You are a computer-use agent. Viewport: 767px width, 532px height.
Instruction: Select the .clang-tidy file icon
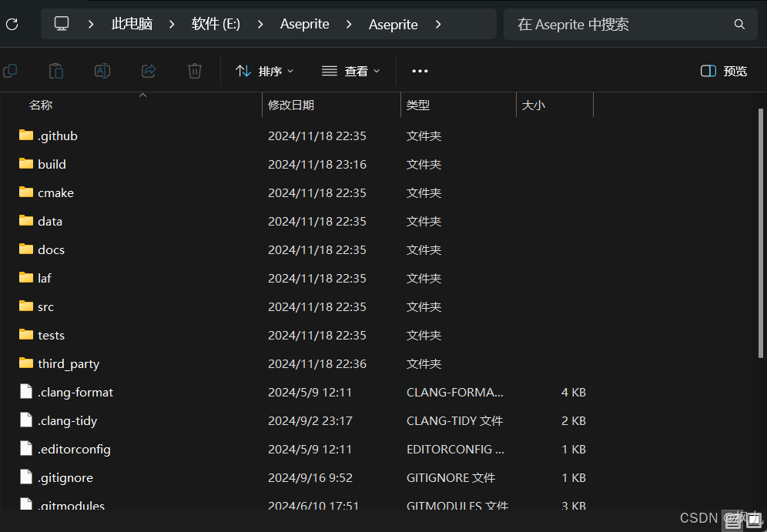26,420
